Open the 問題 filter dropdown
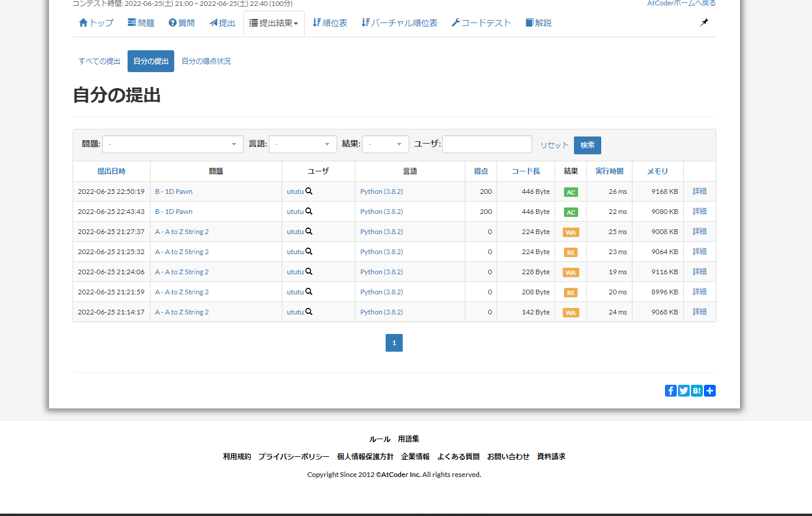Image resolution: width=812 pixels, height=516 pixels. (172, 144)
